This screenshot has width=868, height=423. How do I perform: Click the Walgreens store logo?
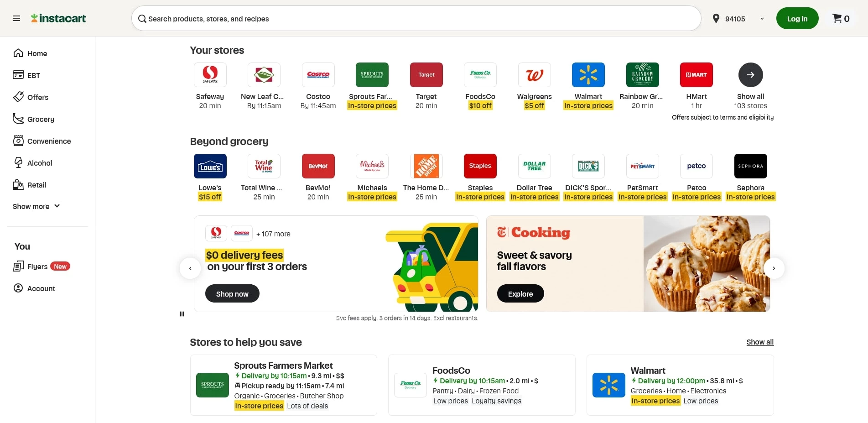click(534, 74)
